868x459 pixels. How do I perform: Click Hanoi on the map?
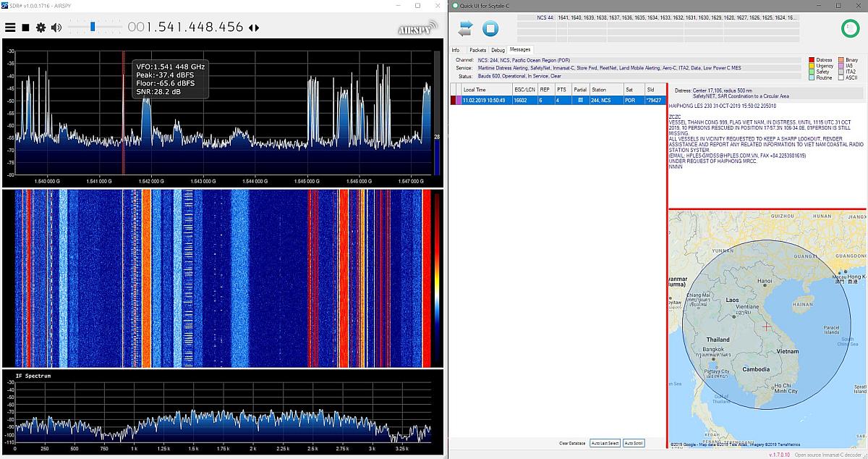click(x=764, y=281)
